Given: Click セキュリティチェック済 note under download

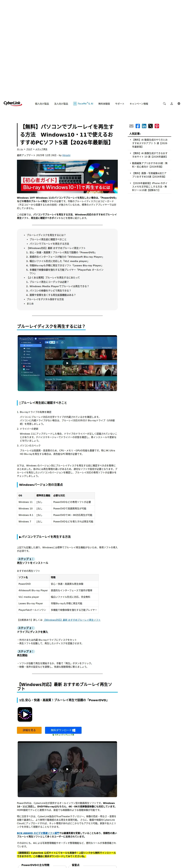Looking at the screenshot, I should tap(63, 735).
